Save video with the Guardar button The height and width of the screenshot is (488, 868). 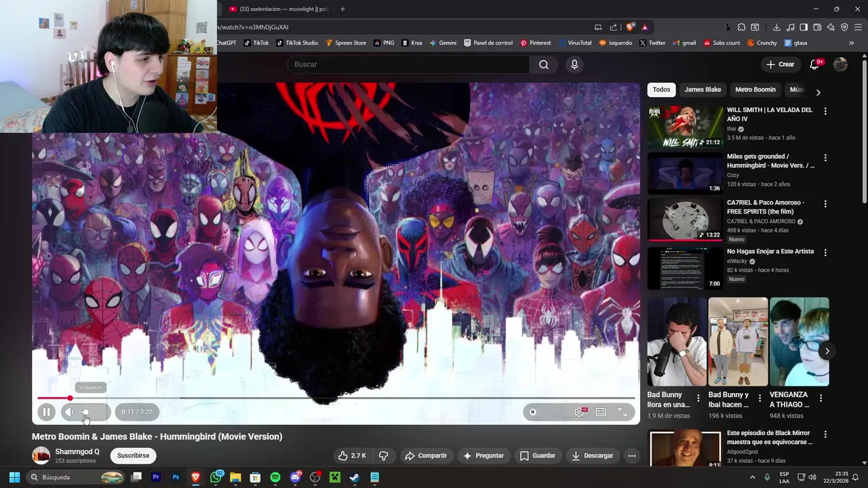(537, 455)
